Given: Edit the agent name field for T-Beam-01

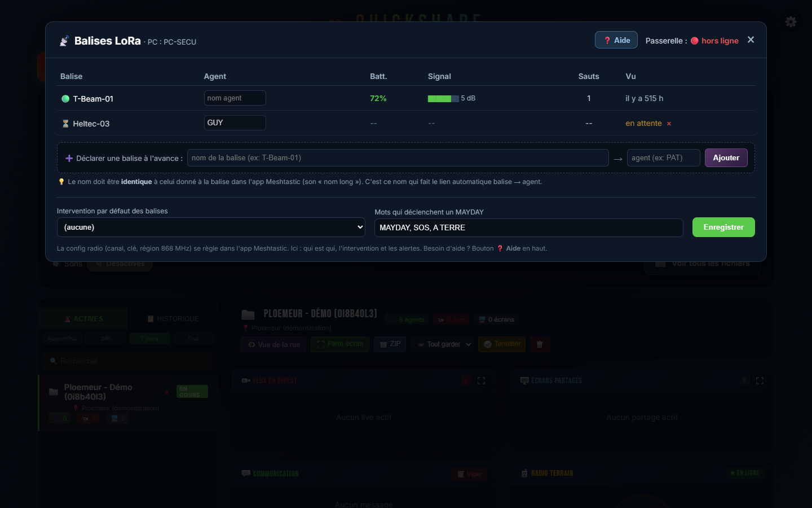Looking at the screenshot, I should (235, 98).
